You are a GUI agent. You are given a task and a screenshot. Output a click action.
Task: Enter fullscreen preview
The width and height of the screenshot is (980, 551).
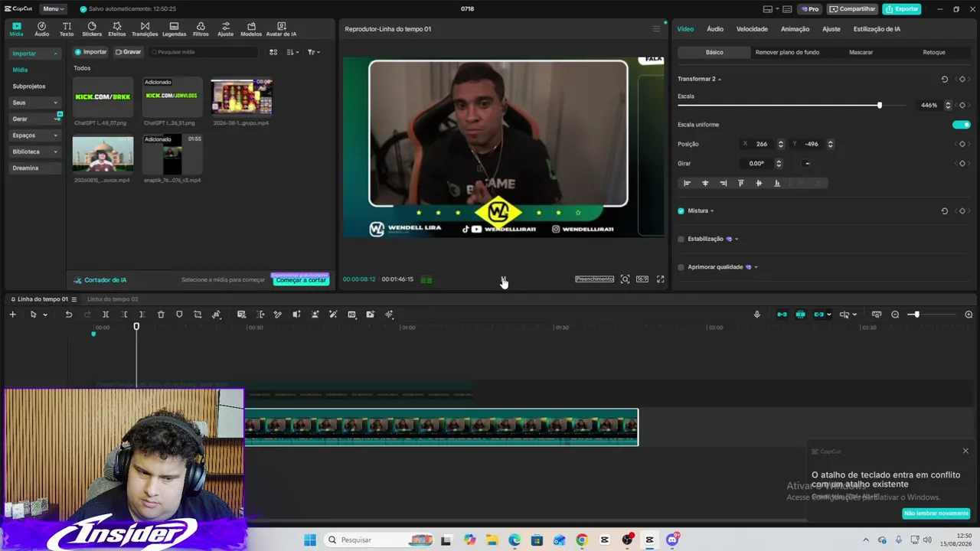coord(661,279)
